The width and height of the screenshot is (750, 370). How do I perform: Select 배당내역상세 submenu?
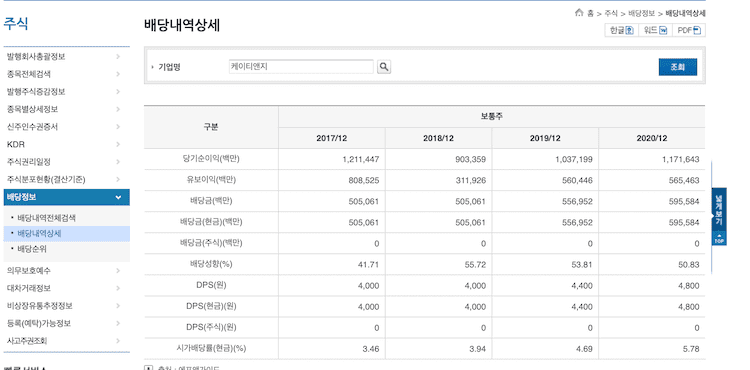pyautogui.click(x=39, y=234)
